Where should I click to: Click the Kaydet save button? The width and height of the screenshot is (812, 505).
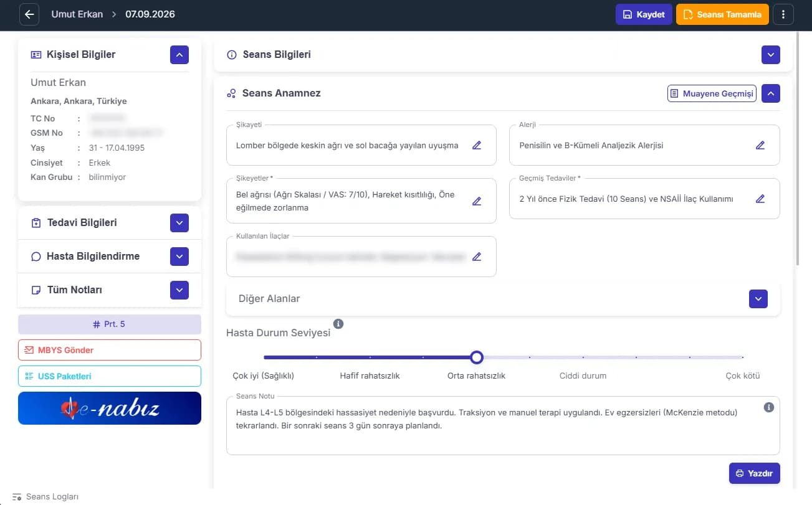644,14
